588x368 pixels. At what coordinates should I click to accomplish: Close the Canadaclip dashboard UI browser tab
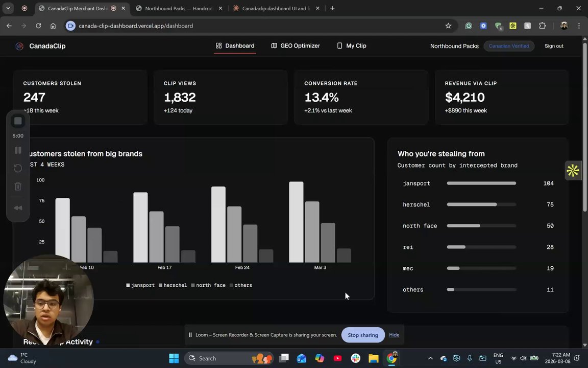(x=317, y=8)
